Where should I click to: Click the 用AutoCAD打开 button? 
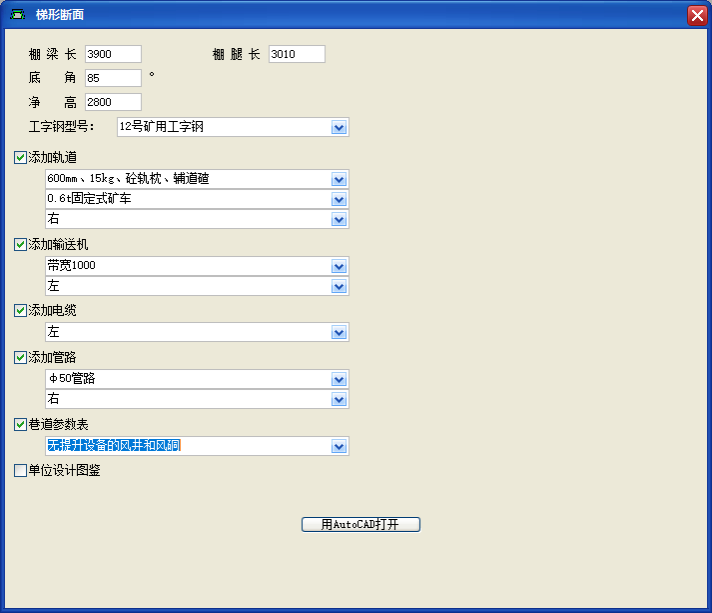[360, 525]
